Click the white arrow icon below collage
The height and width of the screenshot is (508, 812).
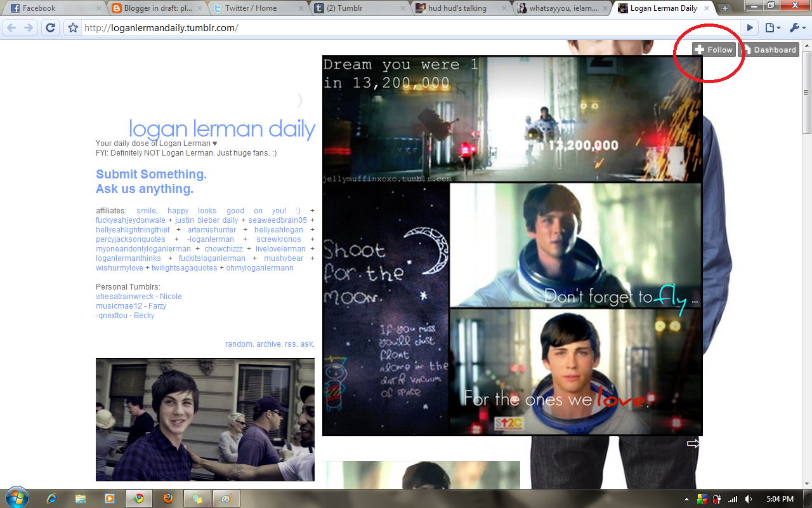point(693,444)
